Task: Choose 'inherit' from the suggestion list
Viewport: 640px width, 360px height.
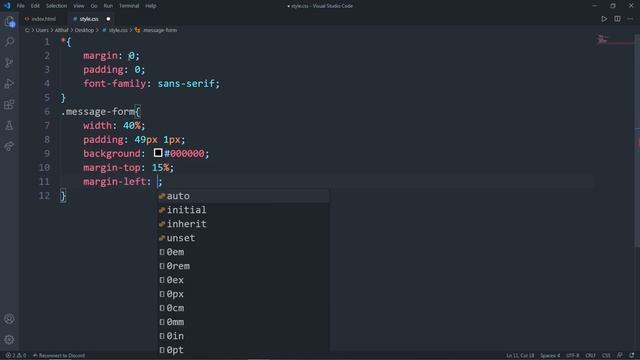Action: click(243, 224)
